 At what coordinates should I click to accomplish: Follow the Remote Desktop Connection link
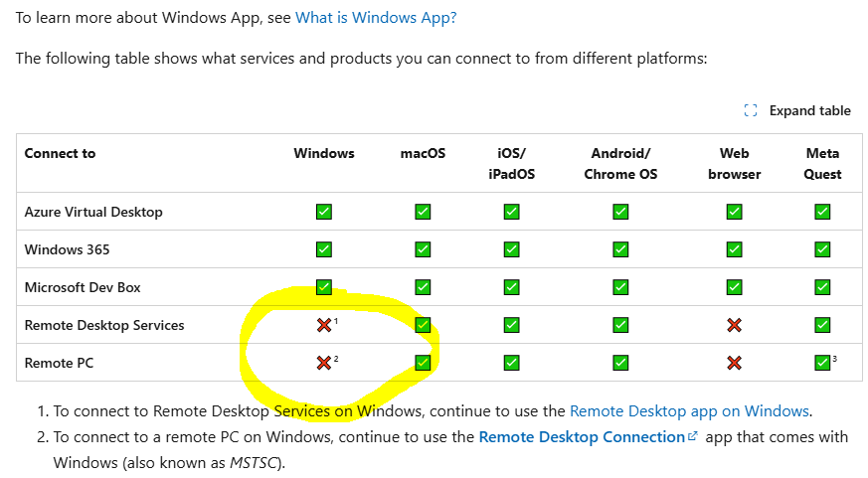(582, 437)
